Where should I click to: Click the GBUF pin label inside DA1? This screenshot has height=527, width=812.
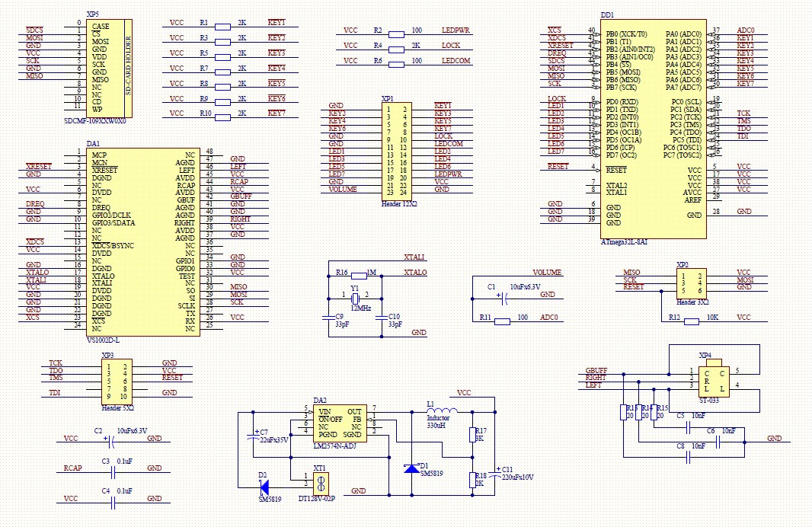click(x=186, y=200)
